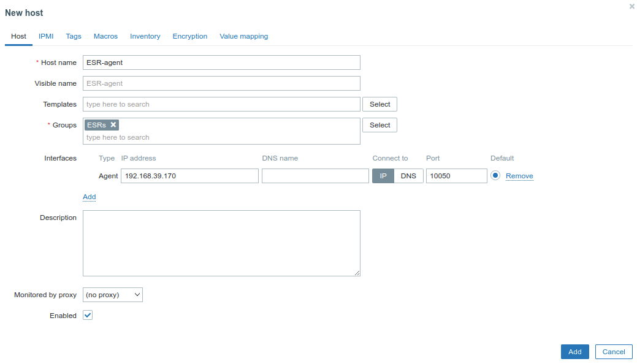Open the Value mapping tab
637x364 pixels.
coord(243,36)
